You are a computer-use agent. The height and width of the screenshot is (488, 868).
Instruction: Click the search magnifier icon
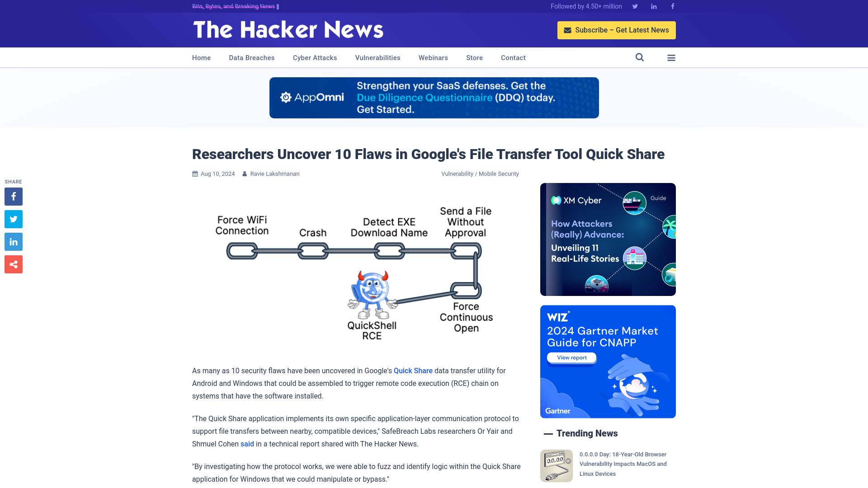(639, 57)
